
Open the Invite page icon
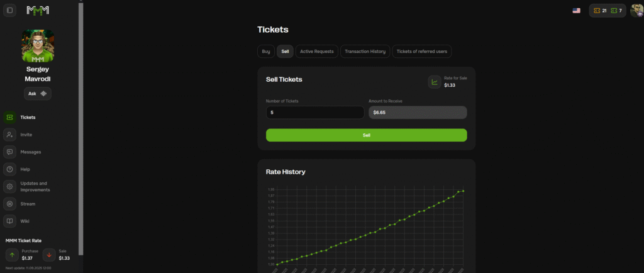[10, 135]
